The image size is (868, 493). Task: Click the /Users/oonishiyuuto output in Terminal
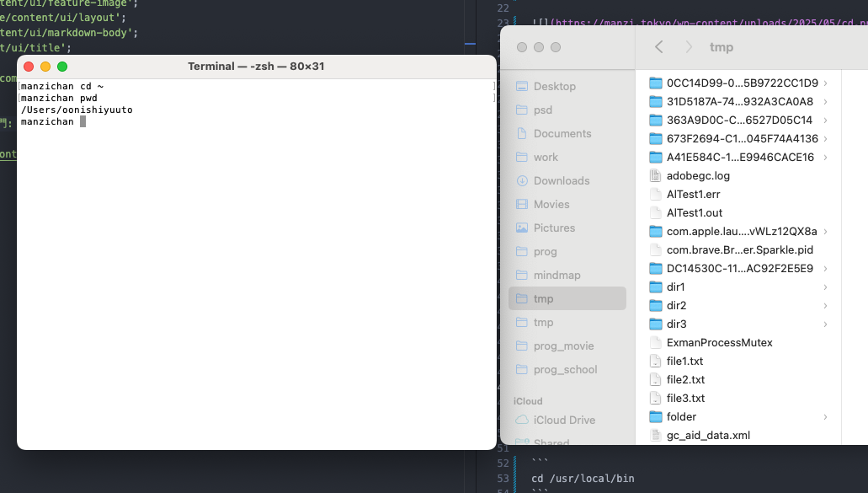click(77, 110)
